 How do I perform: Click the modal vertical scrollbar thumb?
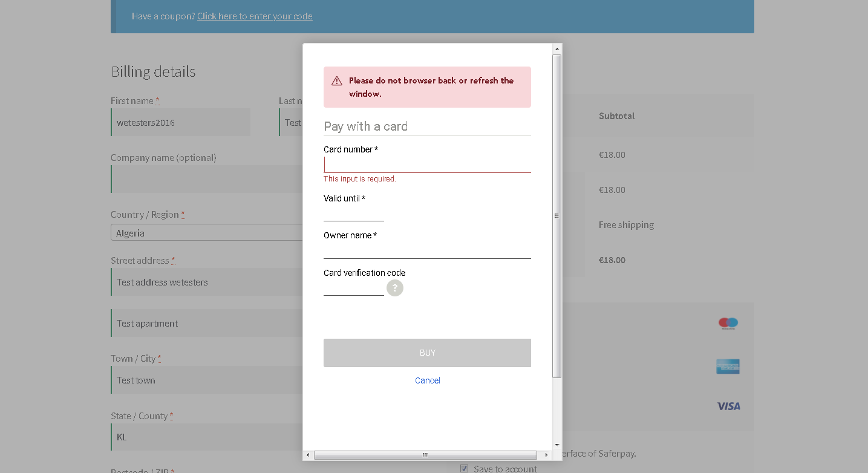point(557,216)
